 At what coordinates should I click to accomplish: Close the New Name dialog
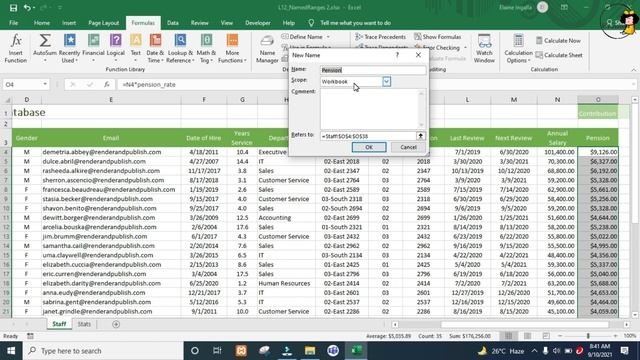tap(418, 55)
